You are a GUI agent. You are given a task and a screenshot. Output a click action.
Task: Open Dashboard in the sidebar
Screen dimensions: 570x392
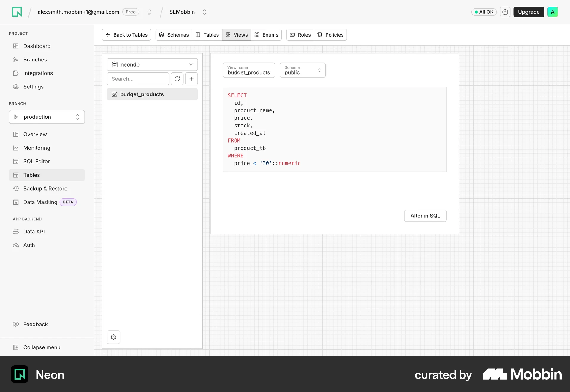tap(47, 46)
